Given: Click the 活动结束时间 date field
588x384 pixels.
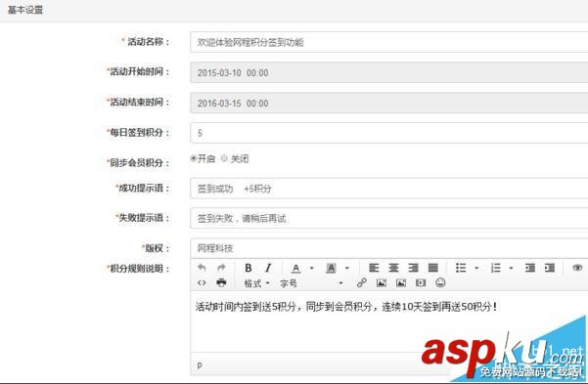Looking at the screenshot, I should pos(388,103).
